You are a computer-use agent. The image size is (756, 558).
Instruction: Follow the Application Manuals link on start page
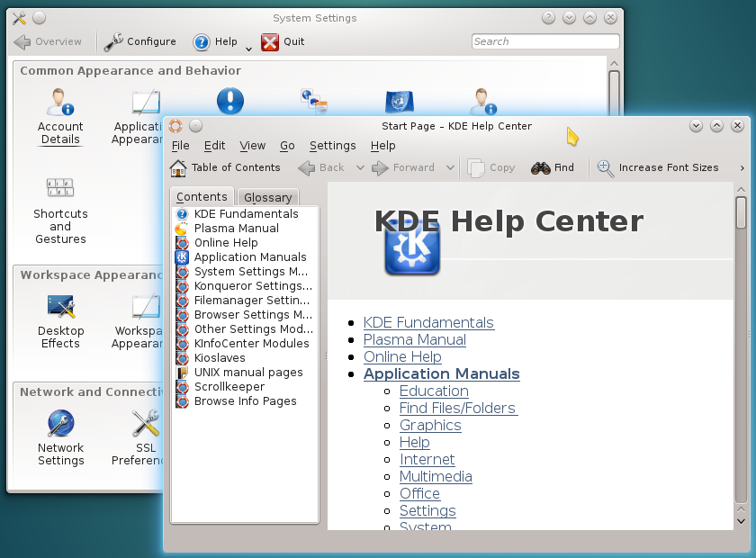[x=442, y=373]
